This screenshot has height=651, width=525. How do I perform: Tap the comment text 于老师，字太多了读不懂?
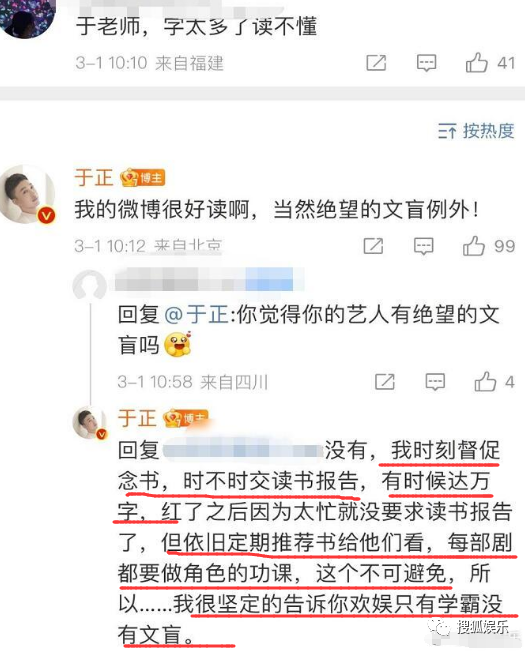(196, 26)
